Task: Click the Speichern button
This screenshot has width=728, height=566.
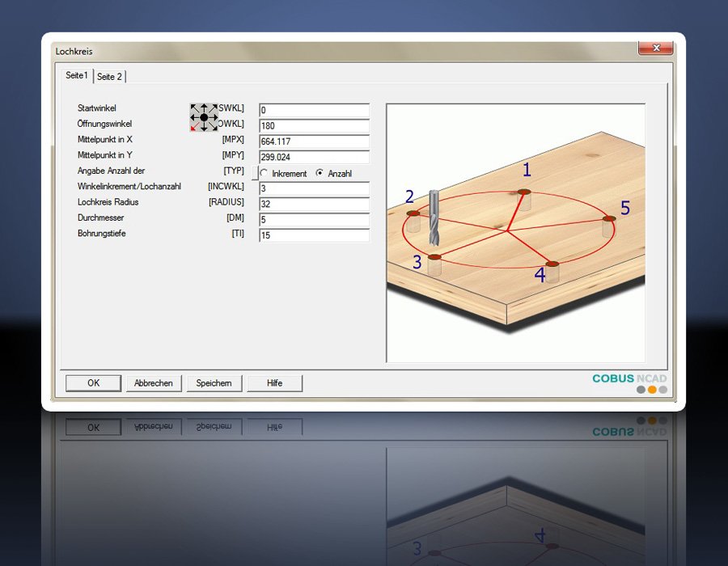Action: (x=214, y=383)
